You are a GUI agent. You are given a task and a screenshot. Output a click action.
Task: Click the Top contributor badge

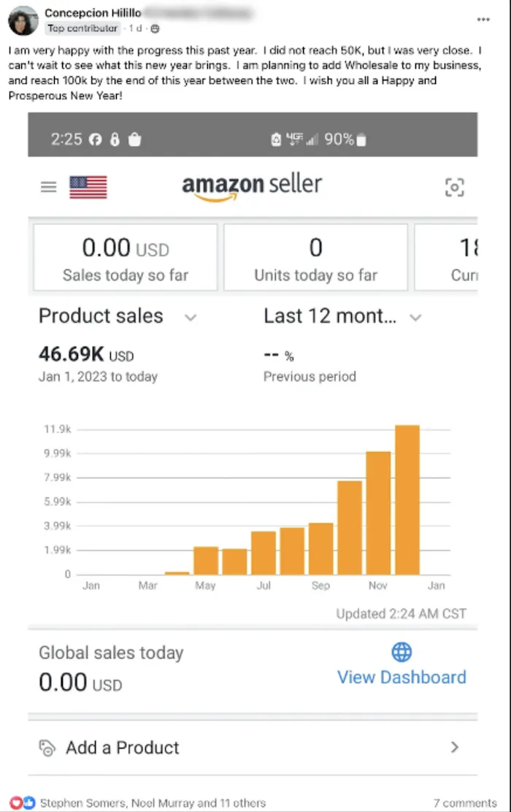pyautogui.click(x=82, y=28)
